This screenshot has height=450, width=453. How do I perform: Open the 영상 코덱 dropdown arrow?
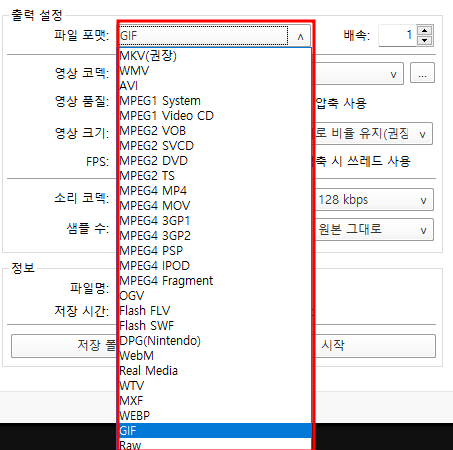coord(393,74)
